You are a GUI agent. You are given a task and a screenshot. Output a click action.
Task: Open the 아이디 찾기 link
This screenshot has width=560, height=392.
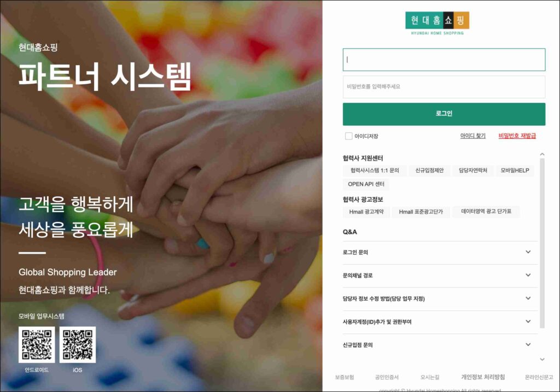pos(472,136)
